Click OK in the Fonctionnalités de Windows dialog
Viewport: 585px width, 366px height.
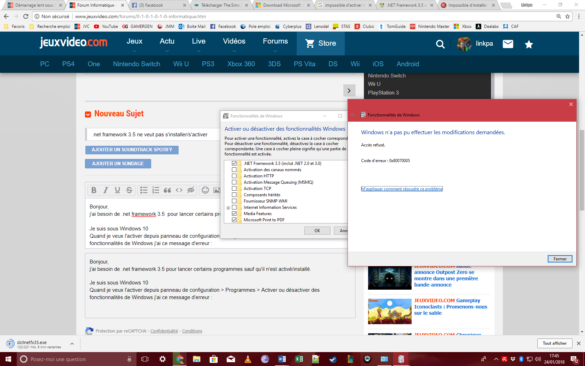coord(317,231)
